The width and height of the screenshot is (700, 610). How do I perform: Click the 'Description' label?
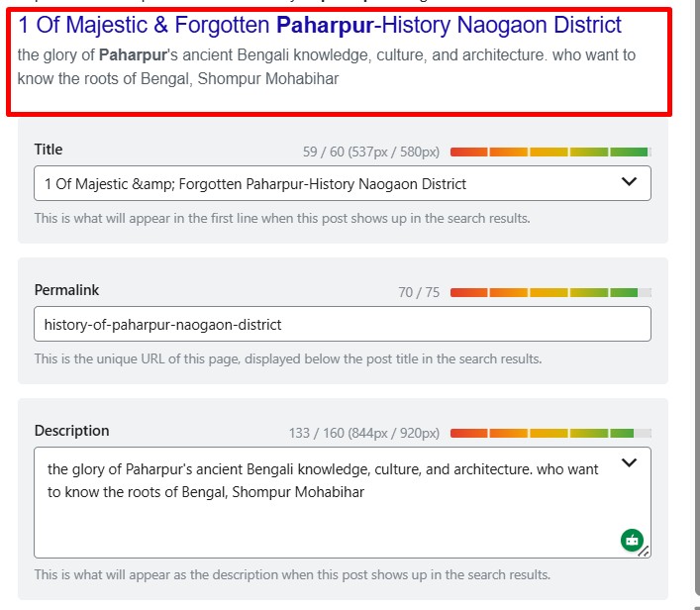72,431
